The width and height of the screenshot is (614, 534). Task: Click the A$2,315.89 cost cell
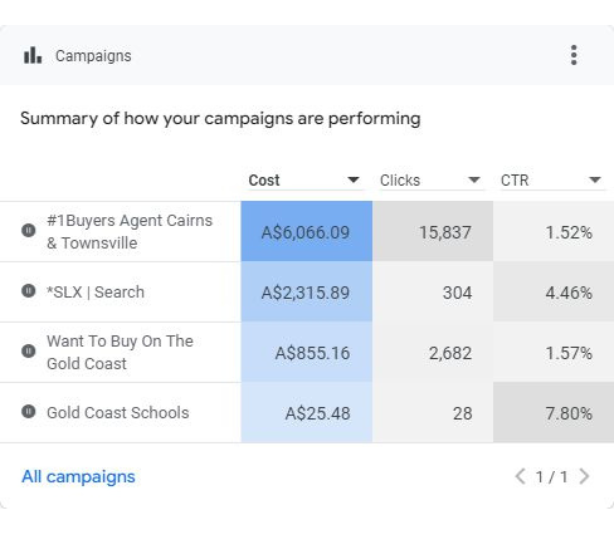tap(306, 293)
